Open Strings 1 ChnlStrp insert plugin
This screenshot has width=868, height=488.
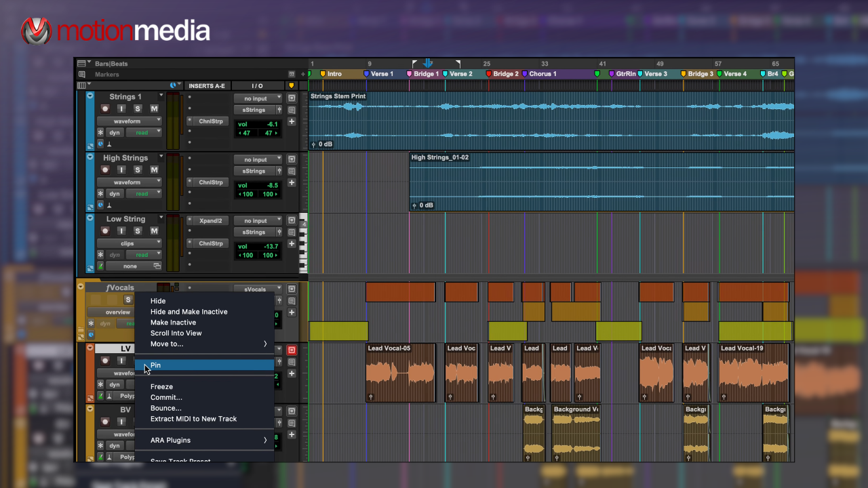[211, 121]
